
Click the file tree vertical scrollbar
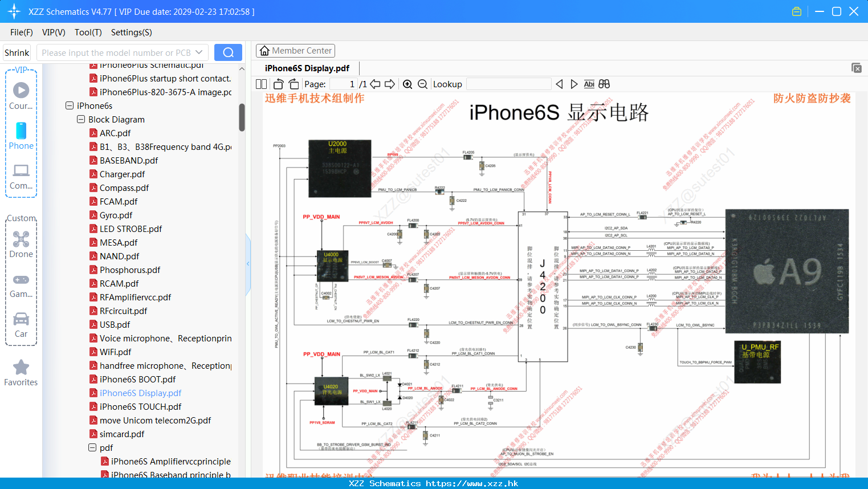click(242, 118)
